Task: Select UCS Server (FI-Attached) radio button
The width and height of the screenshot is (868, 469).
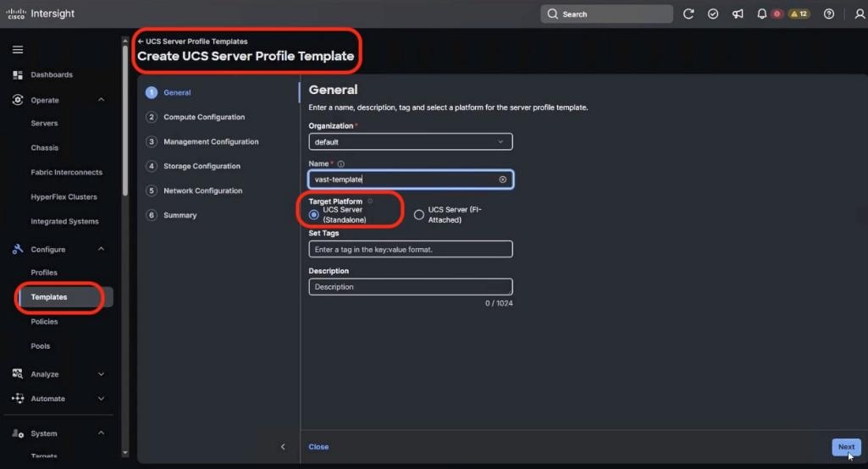Action: click(x=419, y=214)
